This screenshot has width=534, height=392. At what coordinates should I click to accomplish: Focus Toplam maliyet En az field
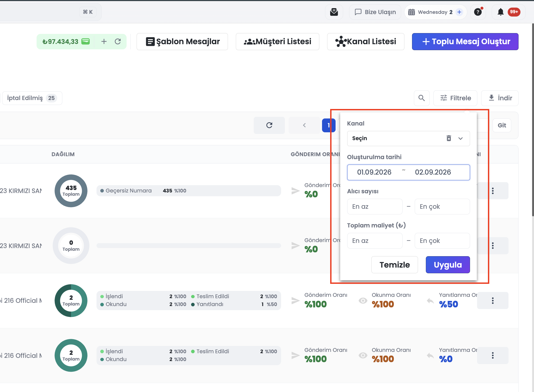point(375,241)
